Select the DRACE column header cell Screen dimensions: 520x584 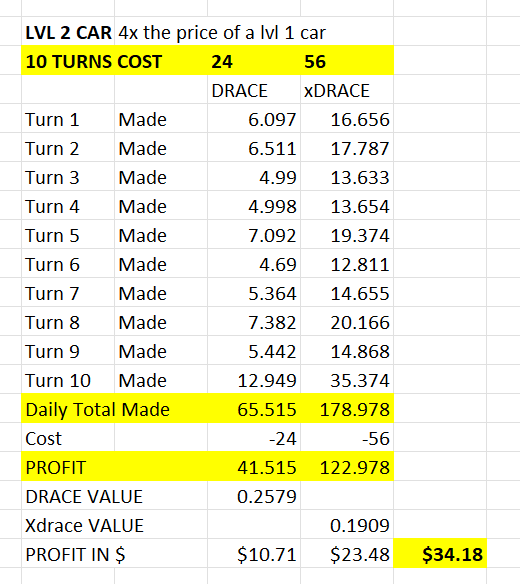[x=254, y=91]
